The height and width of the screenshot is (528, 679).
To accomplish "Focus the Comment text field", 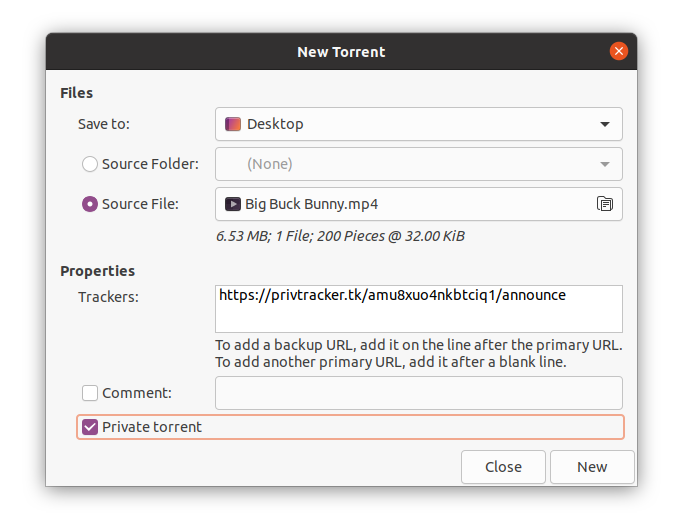I will click(x=418, y=393).
